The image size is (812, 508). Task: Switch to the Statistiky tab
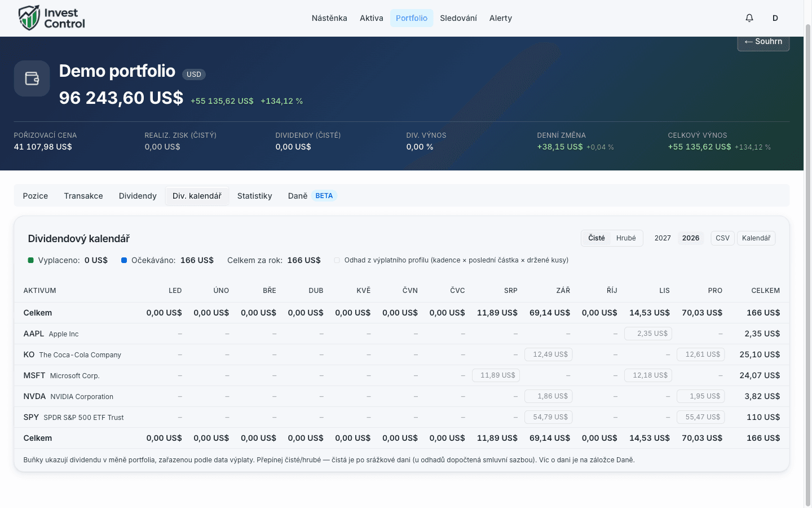tap(255, 196)
